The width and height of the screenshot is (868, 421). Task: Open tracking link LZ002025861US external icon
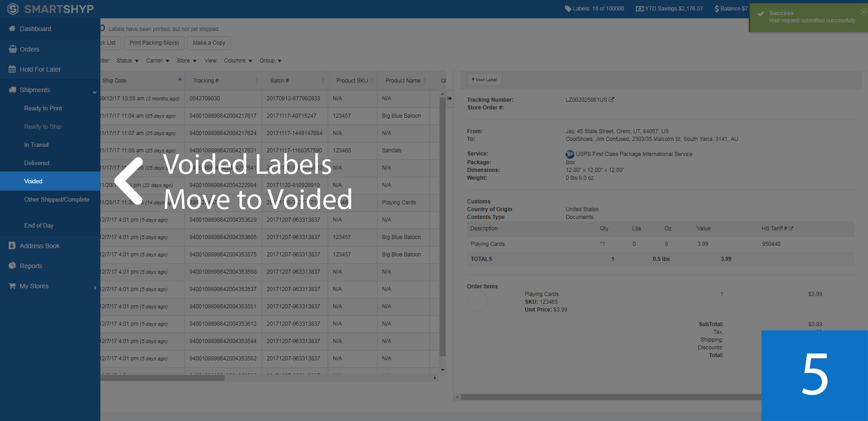click(612, 99)
